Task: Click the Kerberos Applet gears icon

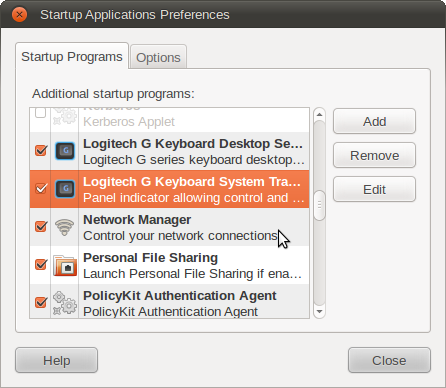Action: (x=65, y=116)
